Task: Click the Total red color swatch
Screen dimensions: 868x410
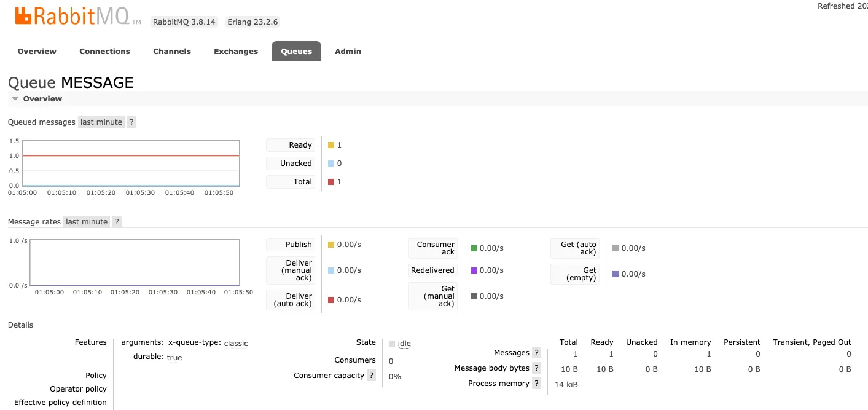Action: (x=331, y=182)
